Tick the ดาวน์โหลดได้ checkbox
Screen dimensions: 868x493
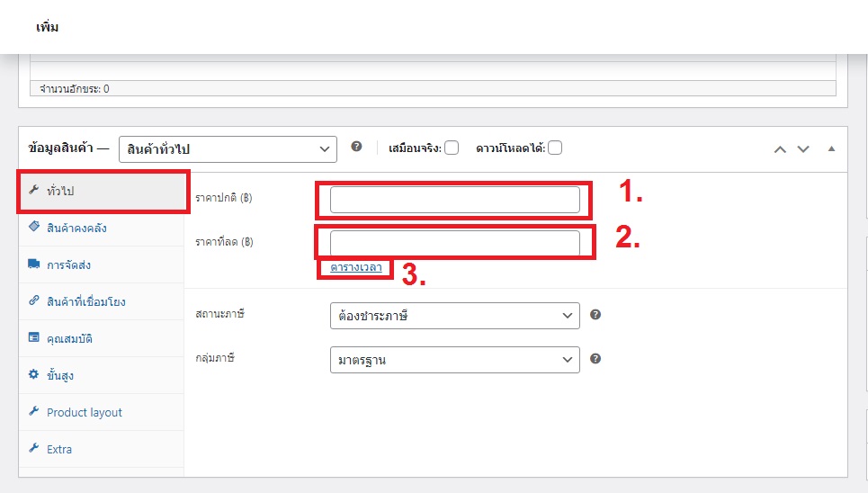[555, 148]
